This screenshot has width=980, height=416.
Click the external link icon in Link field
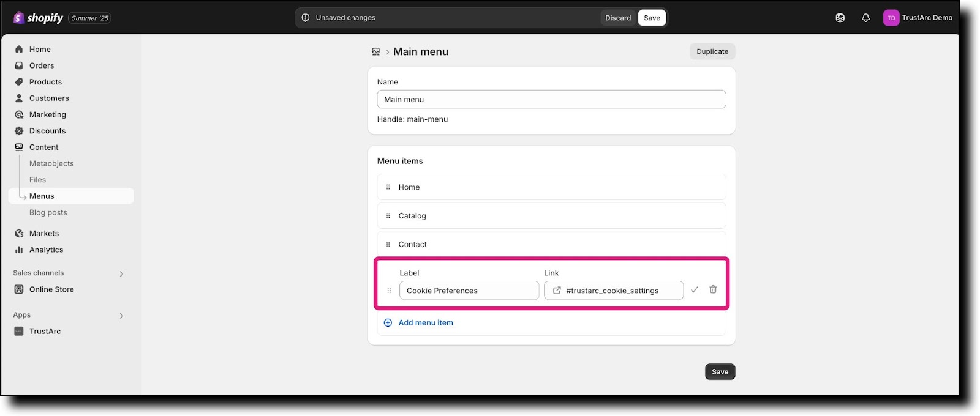(x=557, y=291)
